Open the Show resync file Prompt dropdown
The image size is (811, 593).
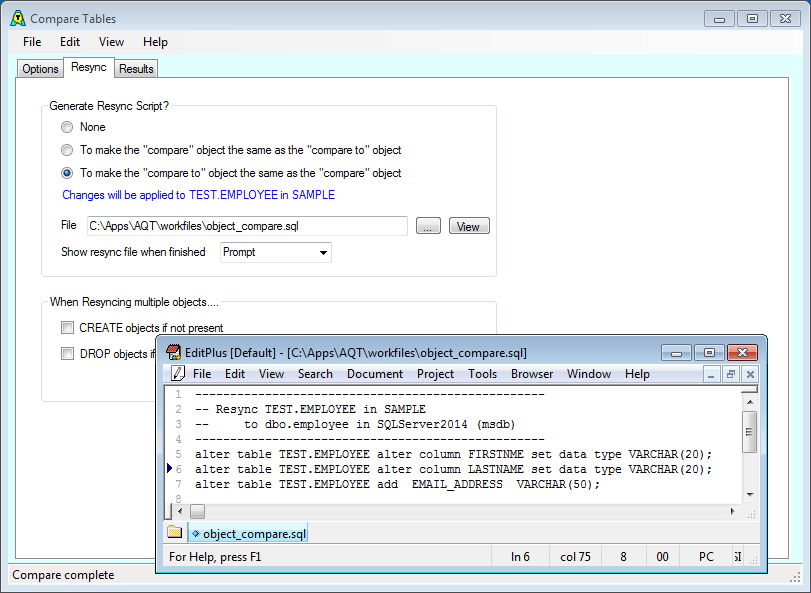[275, 252]
